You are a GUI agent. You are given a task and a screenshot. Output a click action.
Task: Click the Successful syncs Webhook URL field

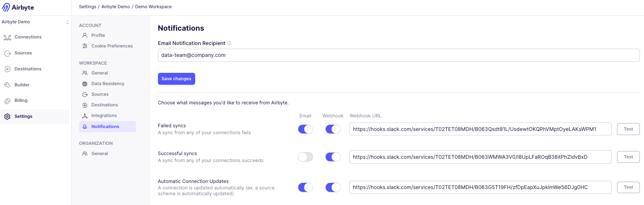pos(480,157)
